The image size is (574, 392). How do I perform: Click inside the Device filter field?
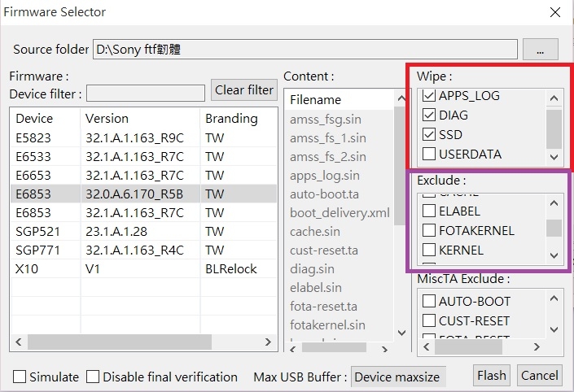[145, 94]
